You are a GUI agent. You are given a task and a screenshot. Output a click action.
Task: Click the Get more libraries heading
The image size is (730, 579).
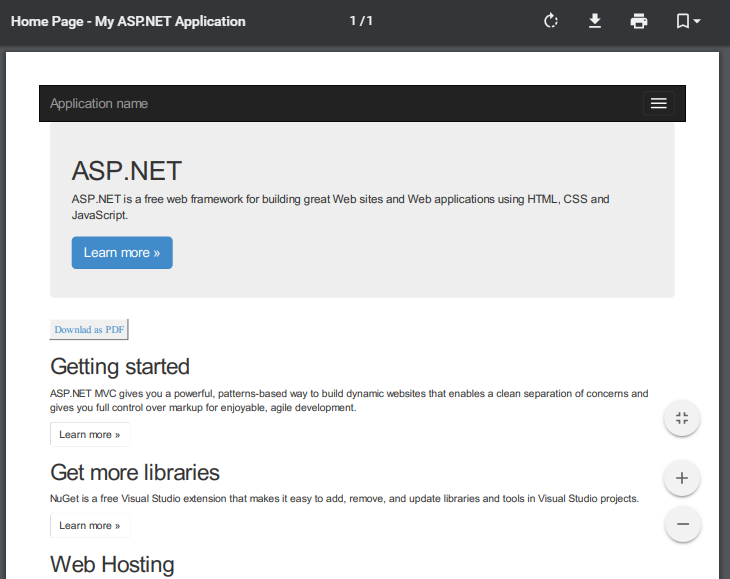click(x=135, y=472)
